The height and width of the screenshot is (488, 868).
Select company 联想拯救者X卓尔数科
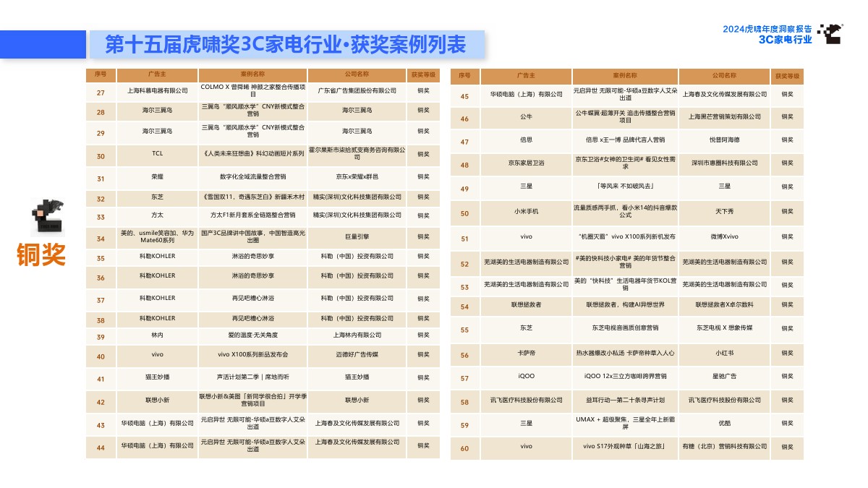coord(725,306)
